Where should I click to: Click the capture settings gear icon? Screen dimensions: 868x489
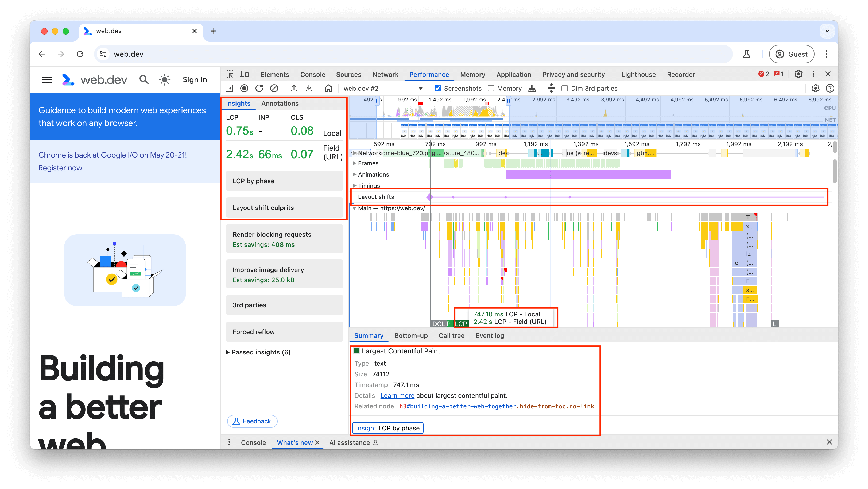click(x=816, y=88)
